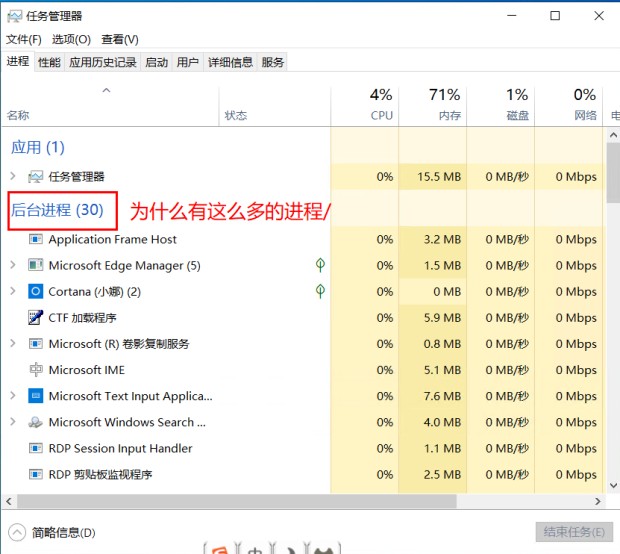Click the 5.9 MB memory cell
The height and width of the screenshot is (554, 620).
point(433,318)
